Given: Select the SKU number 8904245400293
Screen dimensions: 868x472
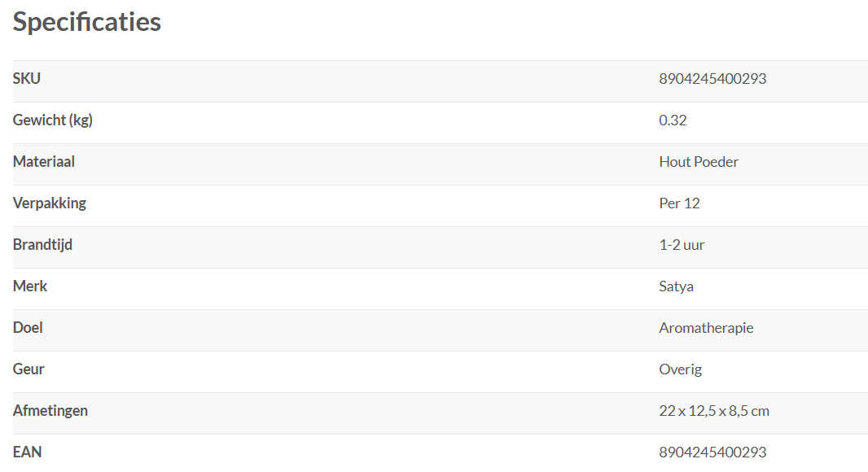Looking at the screenshot, I should click(712, 79).
